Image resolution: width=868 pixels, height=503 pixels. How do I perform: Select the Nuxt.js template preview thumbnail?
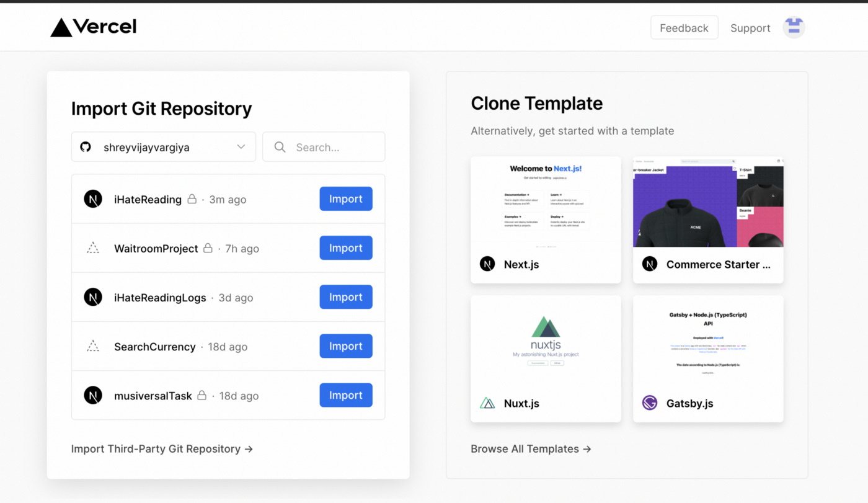546,340
